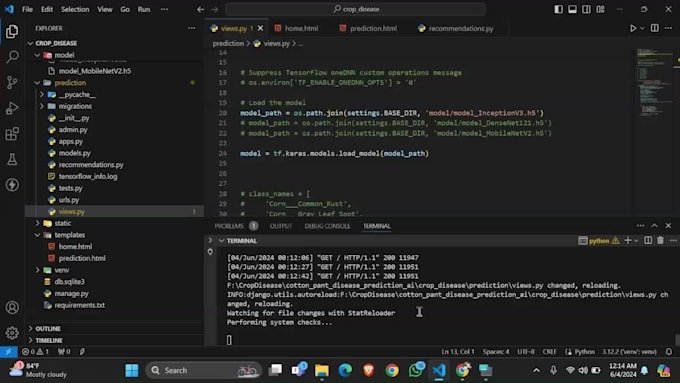Close the views.py editor tab
Image resolution: width=680 pixels, height=383 pixels.
pyautogui.click(x=260, y=28)
